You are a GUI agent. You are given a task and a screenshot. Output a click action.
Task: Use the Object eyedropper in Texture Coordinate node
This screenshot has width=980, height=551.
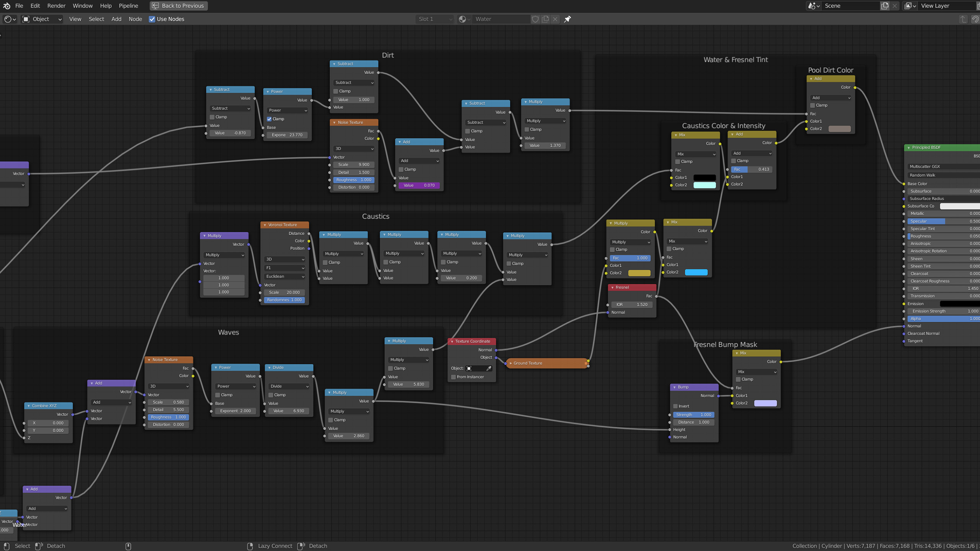(489, 368)
